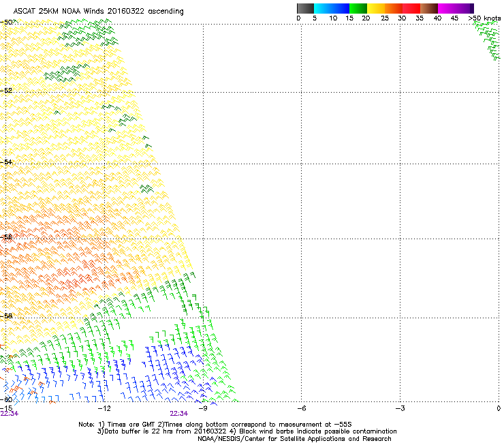Click the longitude label -12

pyautogui.click(x=104, y=408)
